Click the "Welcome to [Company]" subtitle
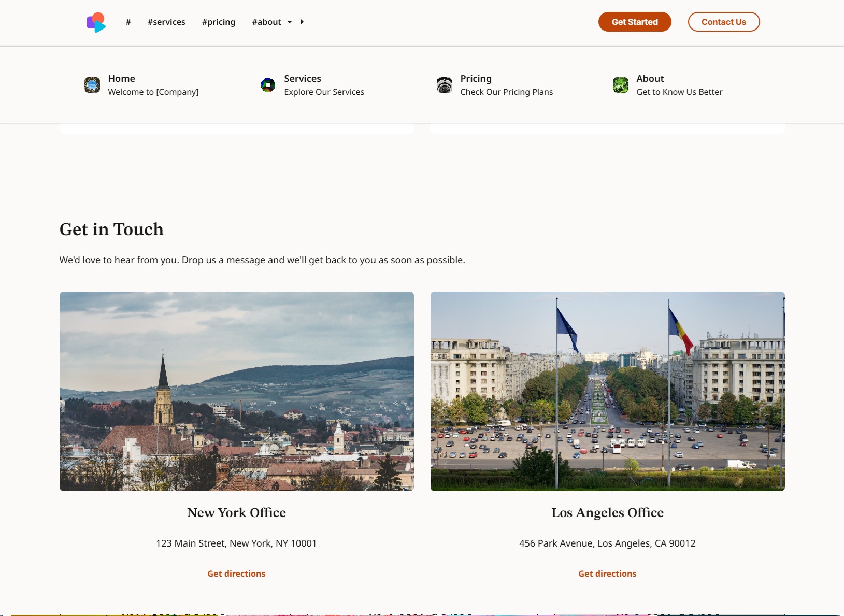The width and height of the screenshot is (844, 616). 153,92
